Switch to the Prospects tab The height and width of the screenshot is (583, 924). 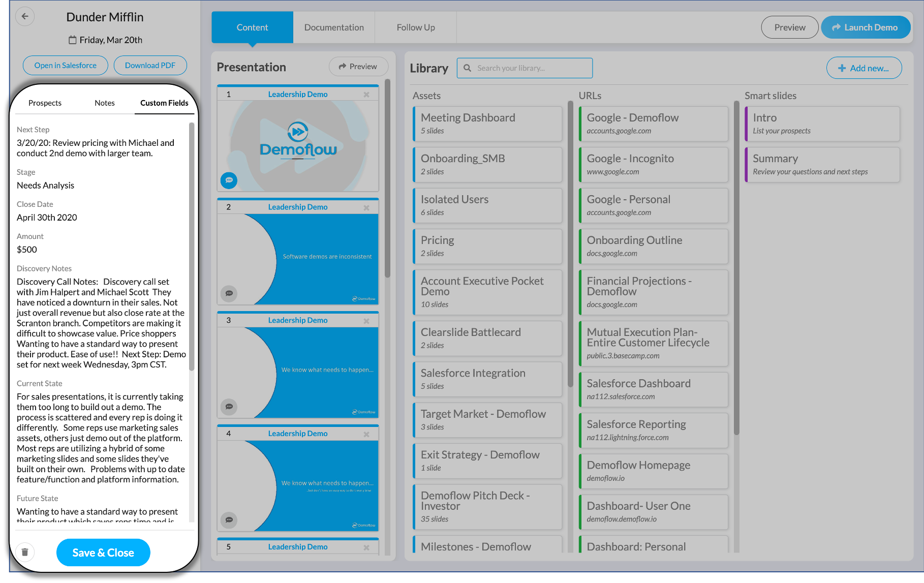coord(45,103)
